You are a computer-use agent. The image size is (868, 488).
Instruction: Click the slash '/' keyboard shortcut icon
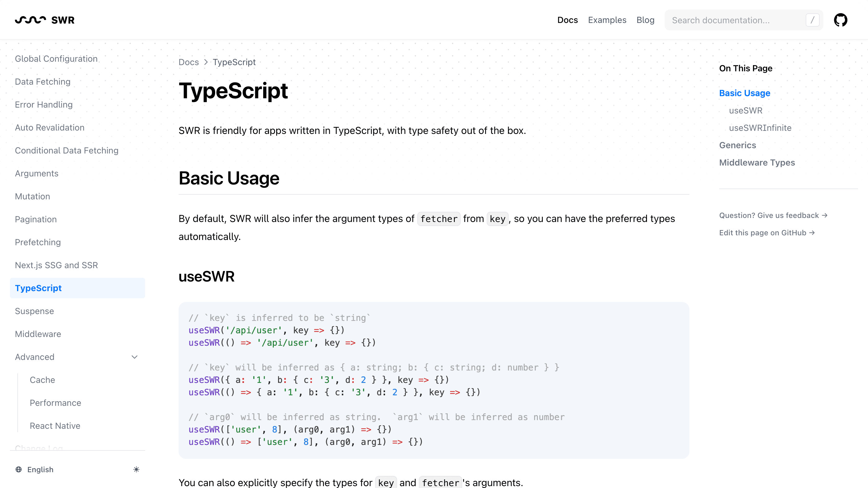812,20
